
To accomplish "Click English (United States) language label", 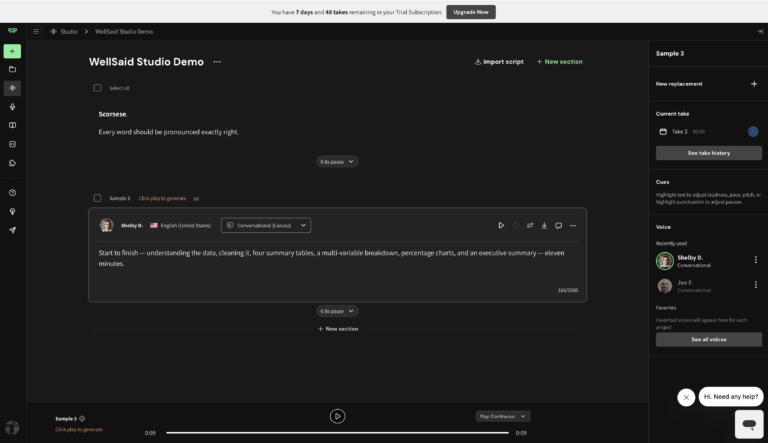I will coord(186,225).
